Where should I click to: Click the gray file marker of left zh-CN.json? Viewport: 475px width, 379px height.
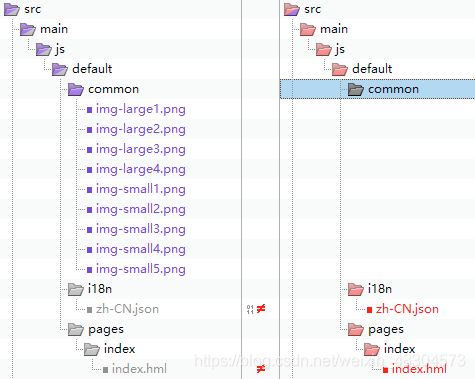(x=89, y=310)
